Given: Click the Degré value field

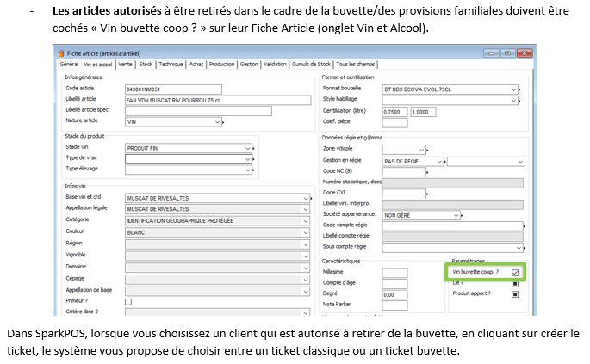Looking at the screenshot, I should 394,294.
